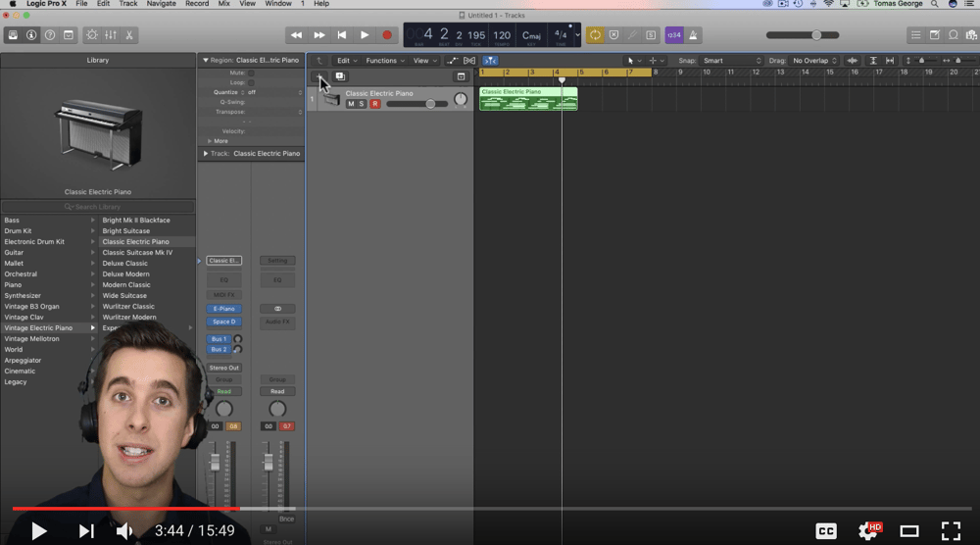Toggle the toolbar display button
Viewport: 980px width, 545px height.
(69, 35)
